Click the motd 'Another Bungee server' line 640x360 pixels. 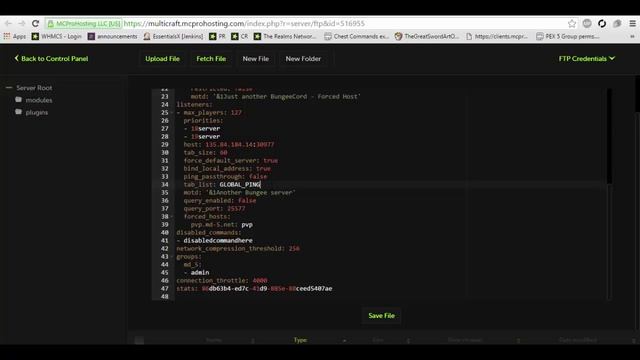point(239,193)
